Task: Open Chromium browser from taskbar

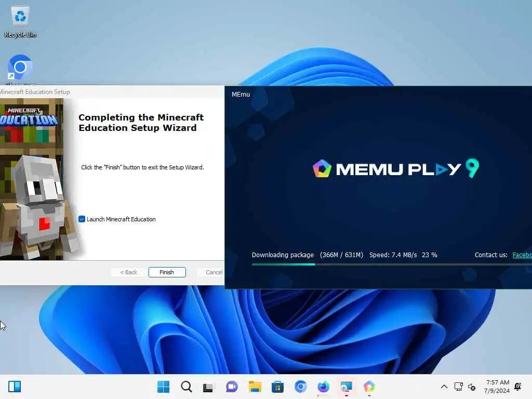Action: (300, 387)
